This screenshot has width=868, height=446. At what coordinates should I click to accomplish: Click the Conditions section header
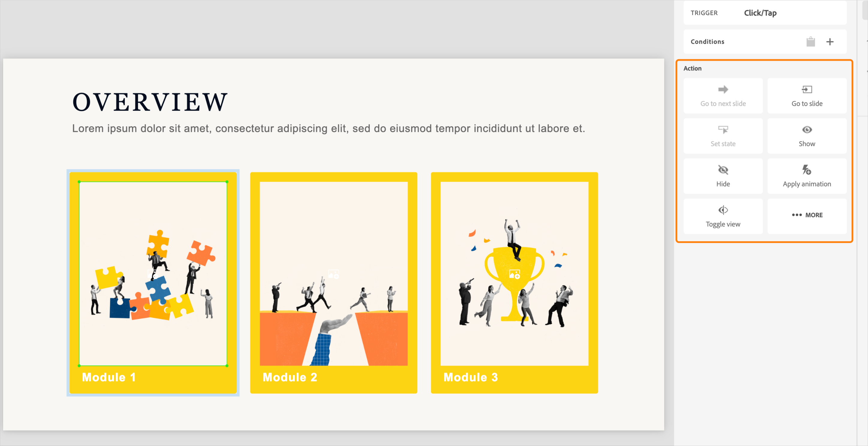(707, 42)
